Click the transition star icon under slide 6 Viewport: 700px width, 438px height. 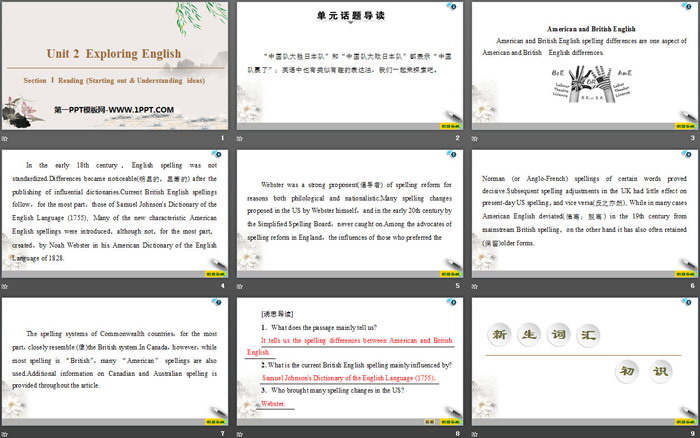click(x=475, y=286)
